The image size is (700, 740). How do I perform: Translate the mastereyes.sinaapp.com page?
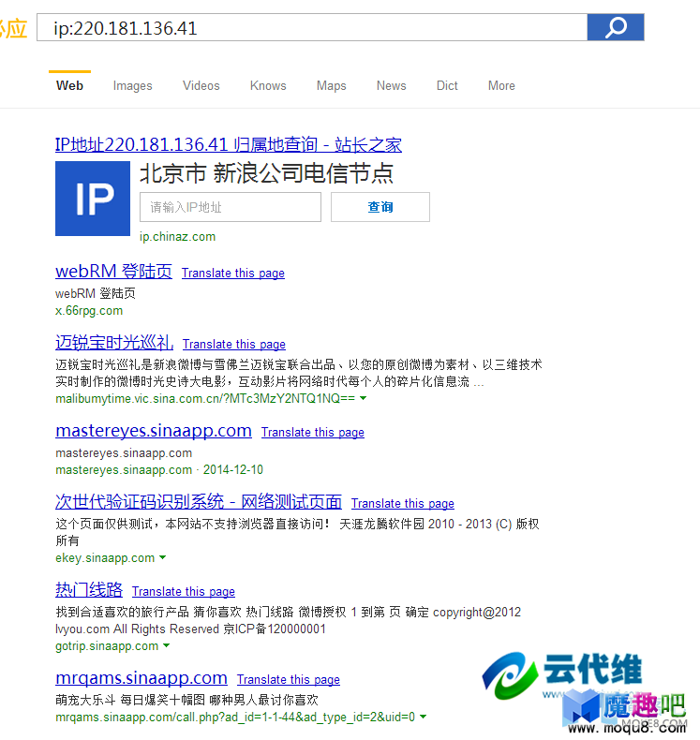click(x=313, y=433)
